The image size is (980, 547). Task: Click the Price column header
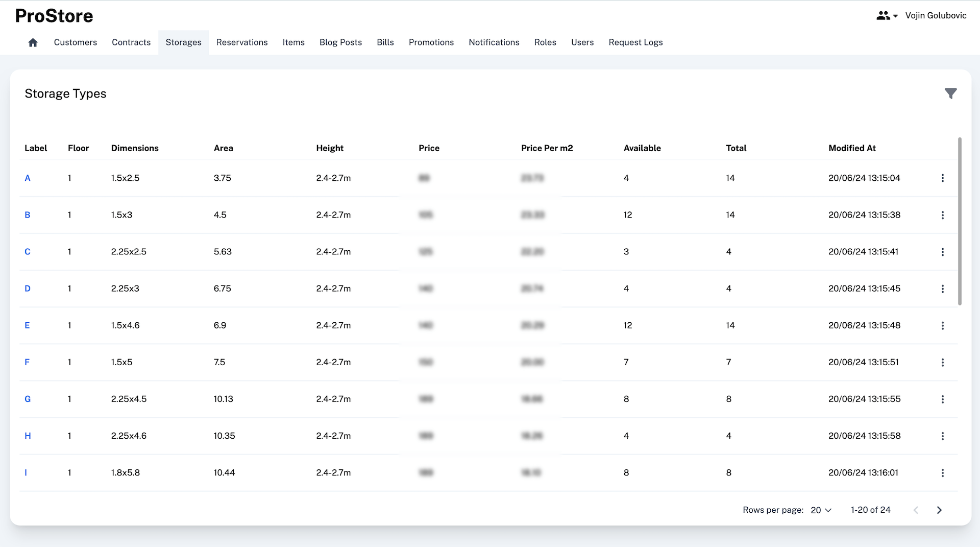429,148
